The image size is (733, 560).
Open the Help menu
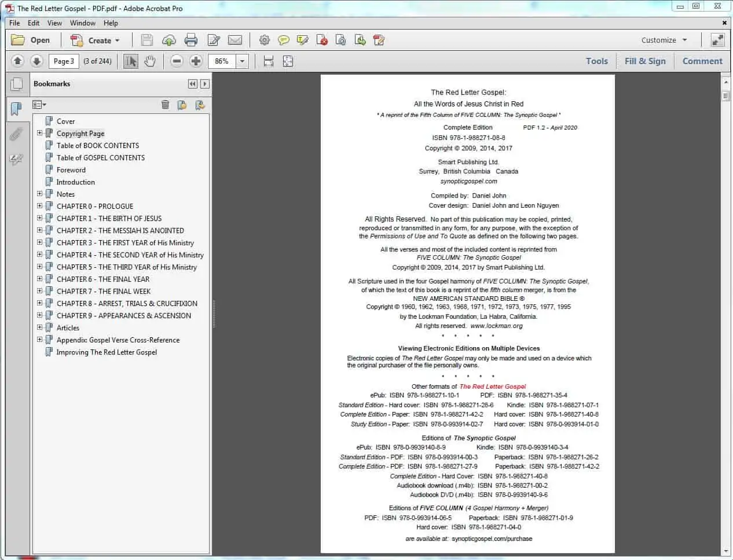[111, 23]
